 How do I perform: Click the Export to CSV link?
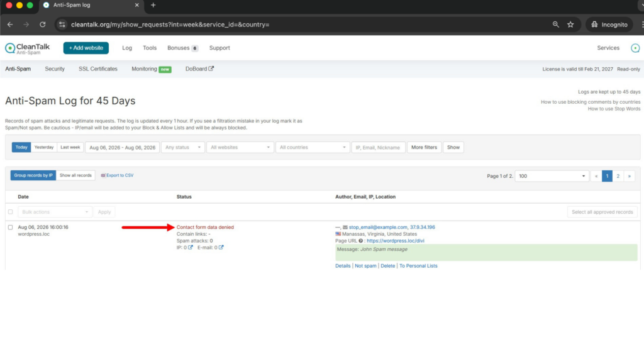click(117, 175)
